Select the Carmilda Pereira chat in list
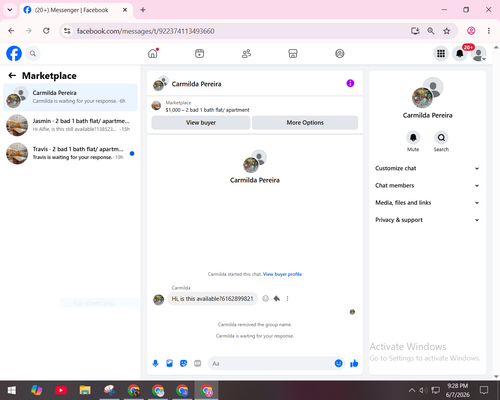This screenshot has width=500, height=400. click(70, 97)
